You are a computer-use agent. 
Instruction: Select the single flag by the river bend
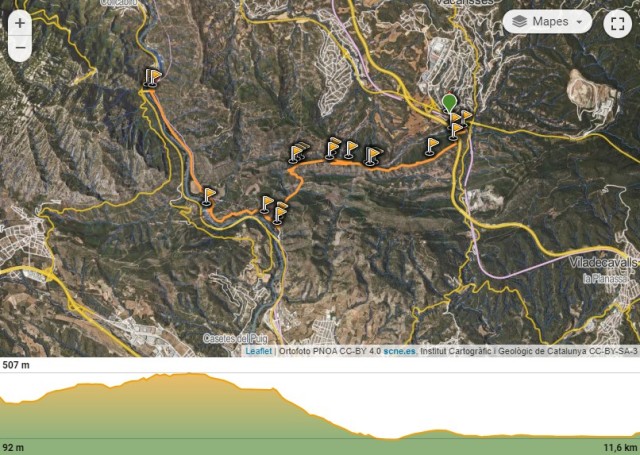(x=209, y=196)
